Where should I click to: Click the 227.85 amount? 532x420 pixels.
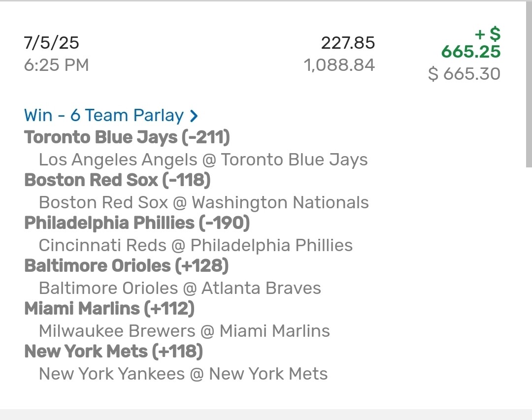348,43
